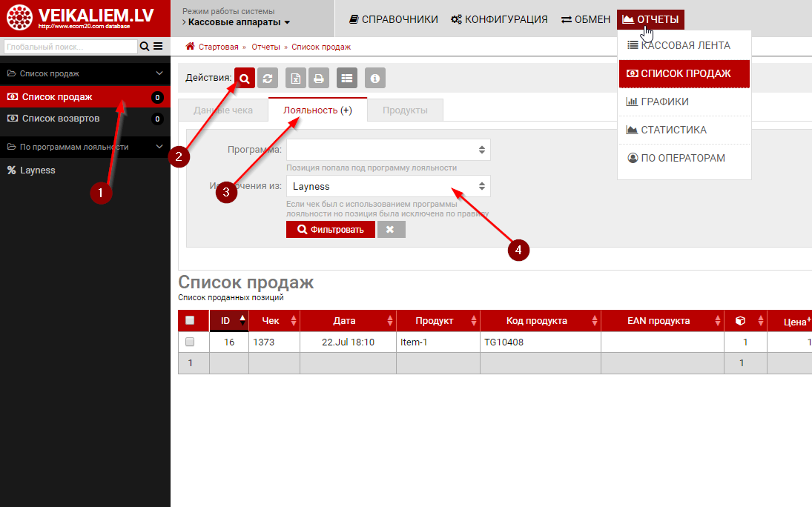
Task: Open the Программа dropdown
Action: (x=388, y=150)
